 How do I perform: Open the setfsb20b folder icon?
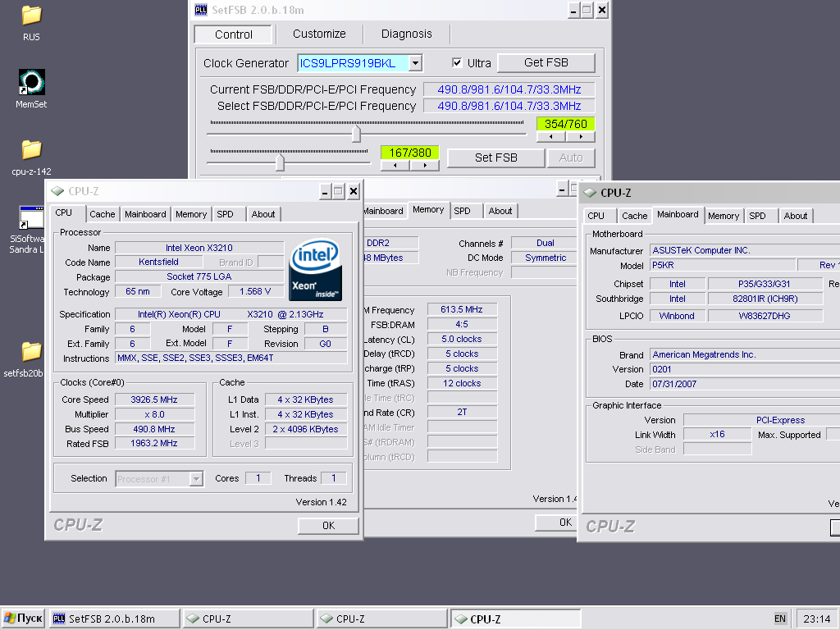[x=32, y=351]
